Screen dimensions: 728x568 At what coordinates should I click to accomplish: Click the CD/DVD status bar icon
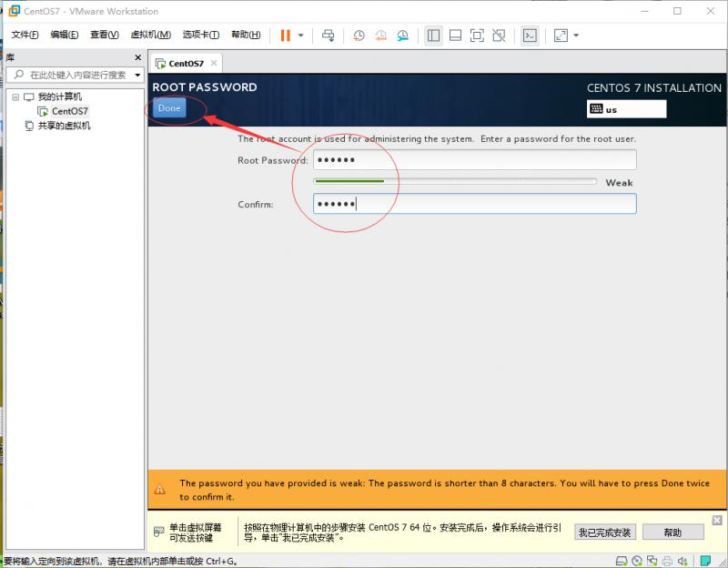click(x=637, y=561)
